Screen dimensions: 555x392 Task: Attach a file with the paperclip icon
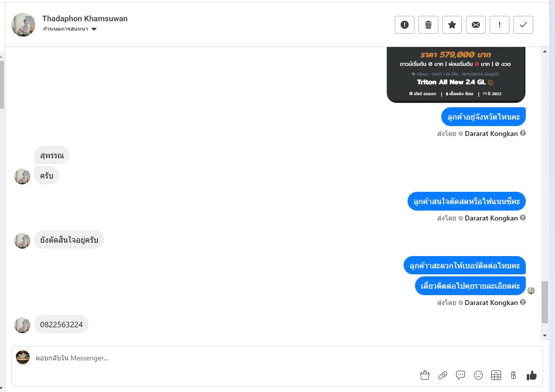(x=442, y=375)
